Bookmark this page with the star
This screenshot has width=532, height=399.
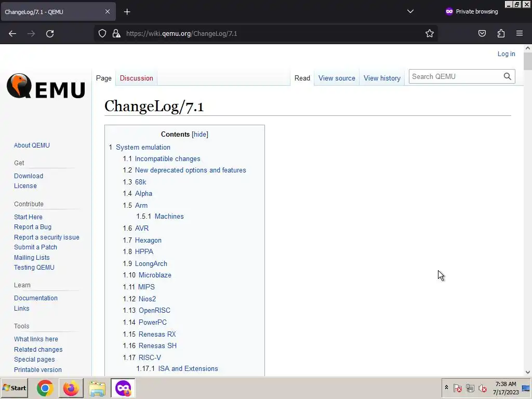click(x=430, y=33)
